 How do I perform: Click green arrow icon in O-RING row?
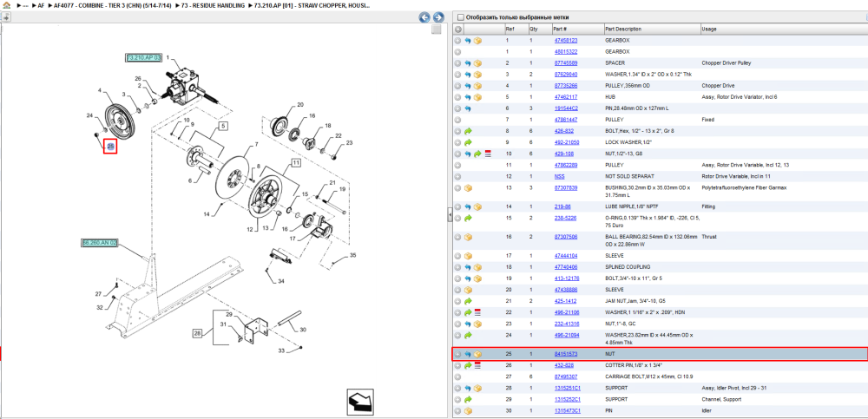tap(468, 218)
